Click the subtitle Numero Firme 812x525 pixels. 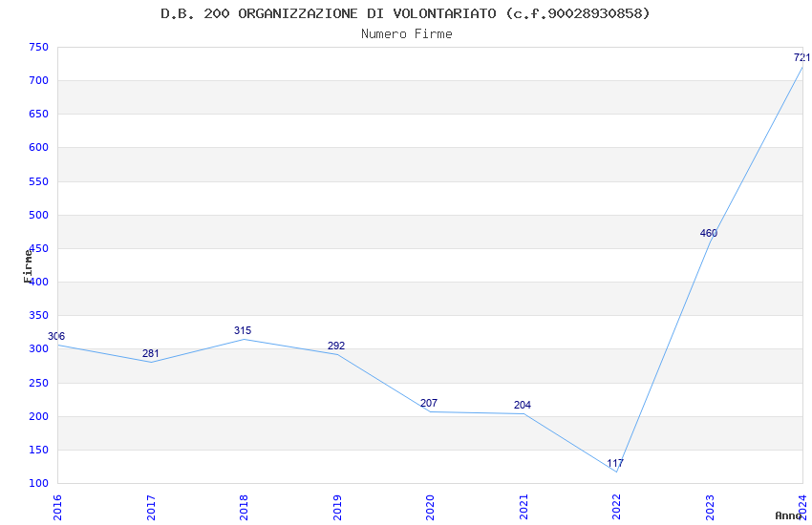pos(407,33)
